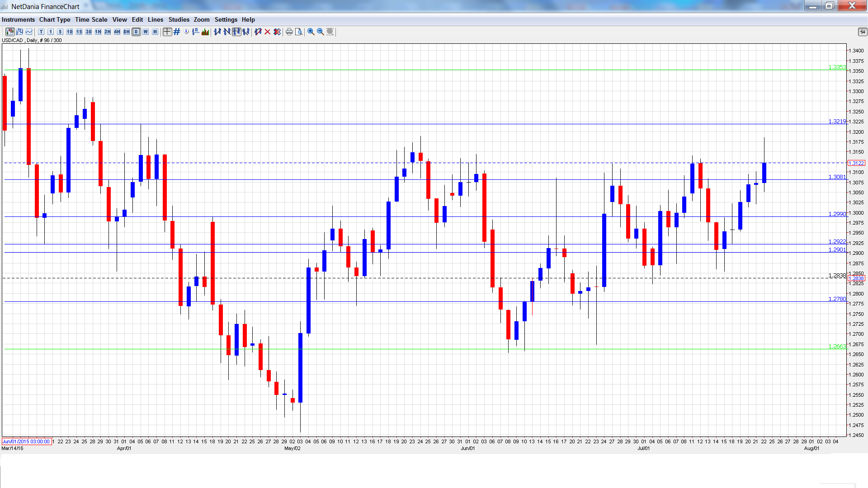Switch to Weekly (W) time scale
Image resolution: width=868 pixels, height=488 pixels.
click(x=146, y=32)
